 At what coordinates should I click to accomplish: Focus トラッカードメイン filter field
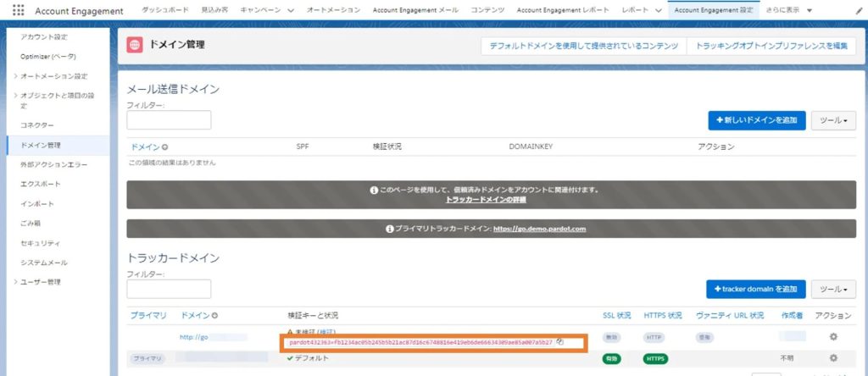pyautogui.click(x=169, y=289)
